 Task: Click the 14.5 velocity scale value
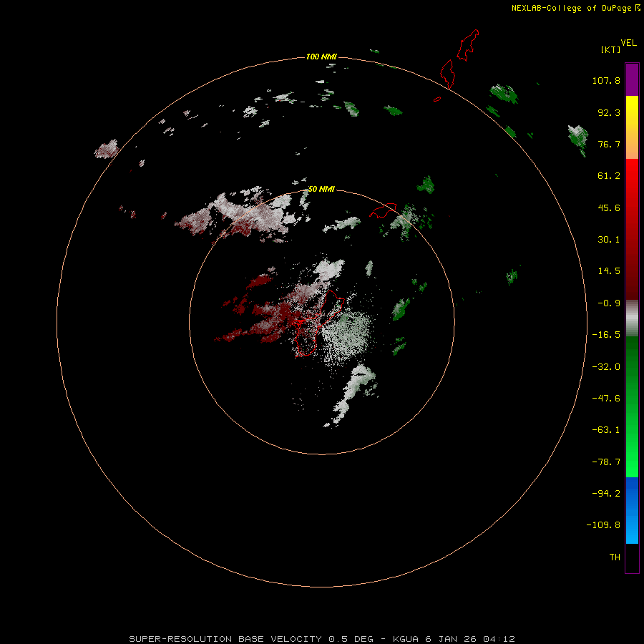coord(609,271)
